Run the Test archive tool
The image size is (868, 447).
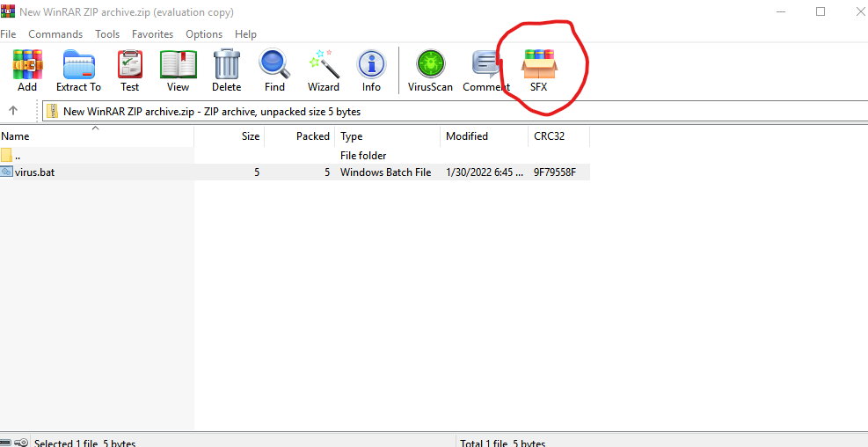click(x=129, y=70)
